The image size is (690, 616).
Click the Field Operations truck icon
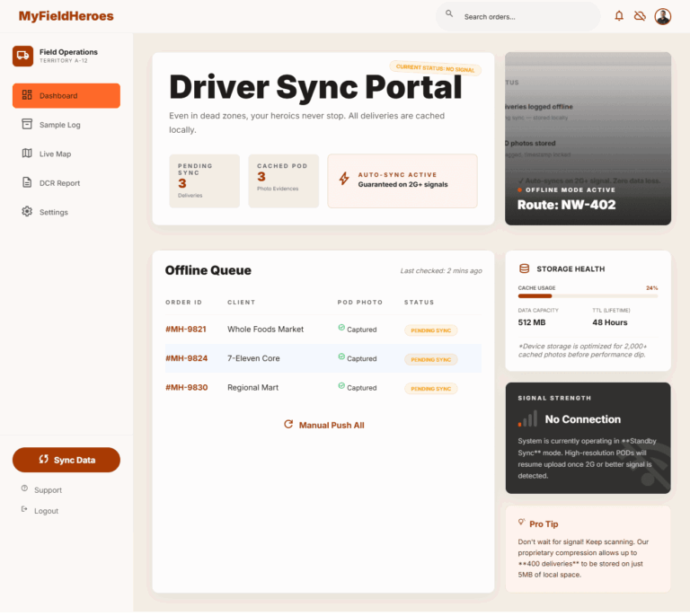(x=22, y=56)
